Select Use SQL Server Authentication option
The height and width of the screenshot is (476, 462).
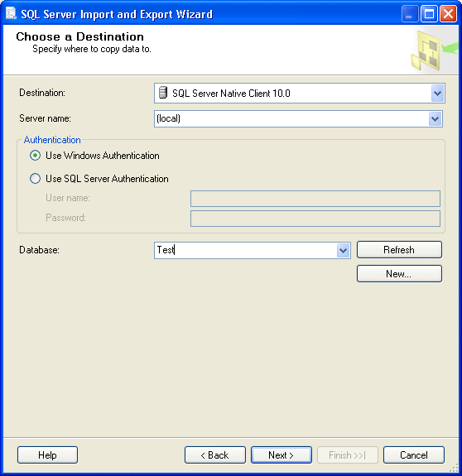click(x=36, y=179)
